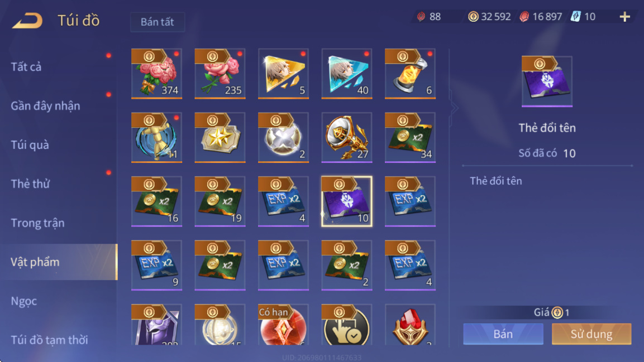The image size is (644, 362).
Task: Tap the golden back arrow icon
Action: [x=27, y=21]
